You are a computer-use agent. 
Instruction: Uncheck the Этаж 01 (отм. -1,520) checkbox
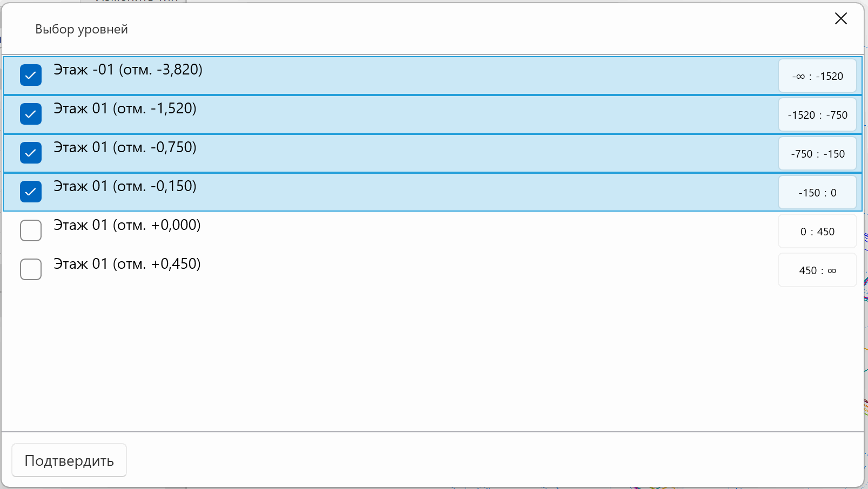[31, 114]
